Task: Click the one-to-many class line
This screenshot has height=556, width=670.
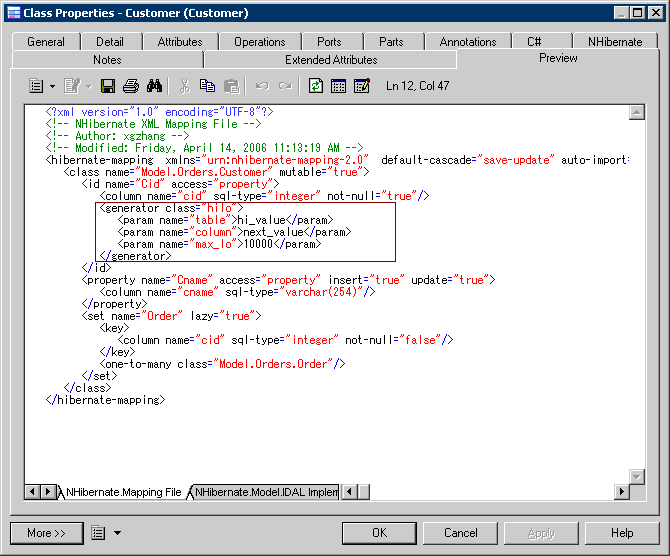Action: (222, 364)
